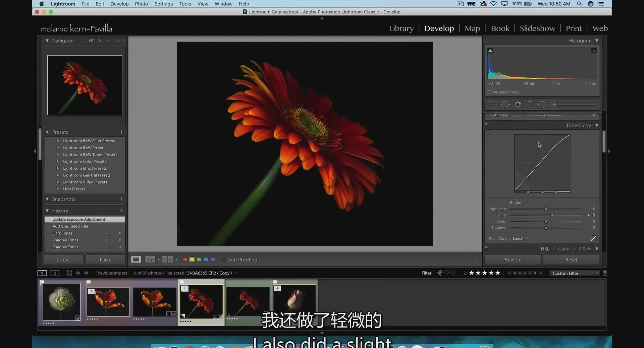Click the Lights slider handle

tap(552, 215)
